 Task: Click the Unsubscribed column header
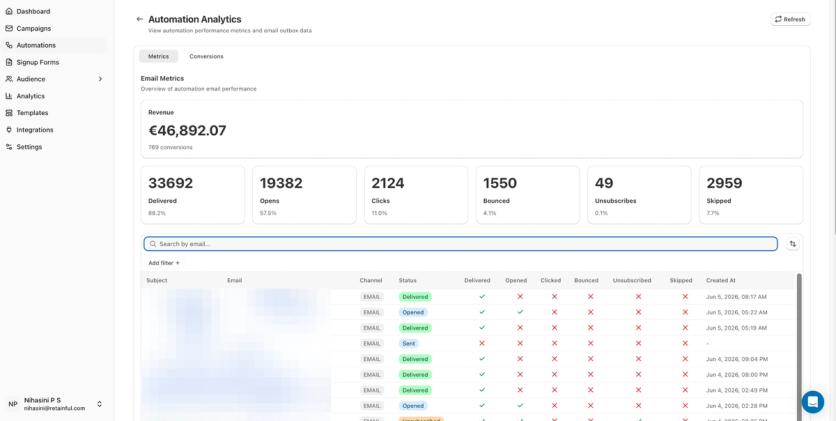click(632, 280)
